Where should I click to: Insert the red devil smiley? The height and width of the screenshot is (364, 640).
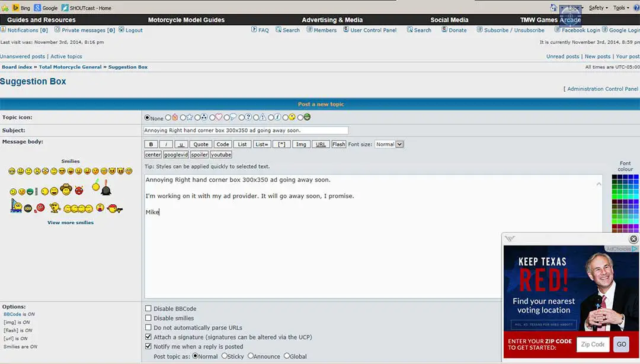79,191
